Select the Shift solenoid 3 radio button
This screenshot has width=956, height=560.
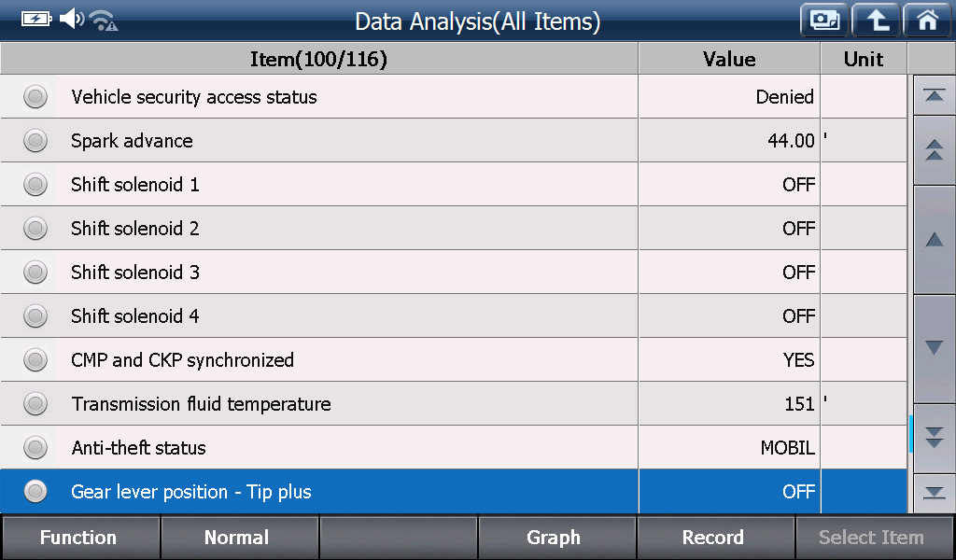[x=35, y=273]
